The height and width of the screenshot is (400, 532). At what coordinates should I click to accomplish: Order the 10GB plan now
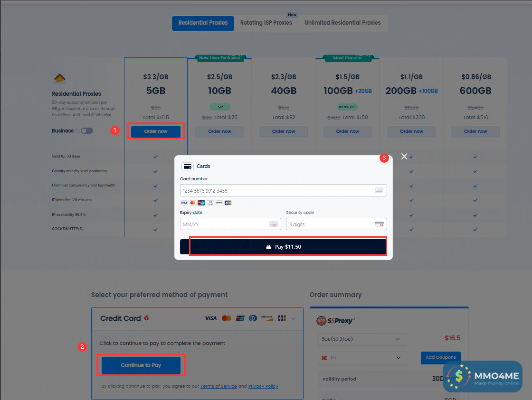coord(219,131)
